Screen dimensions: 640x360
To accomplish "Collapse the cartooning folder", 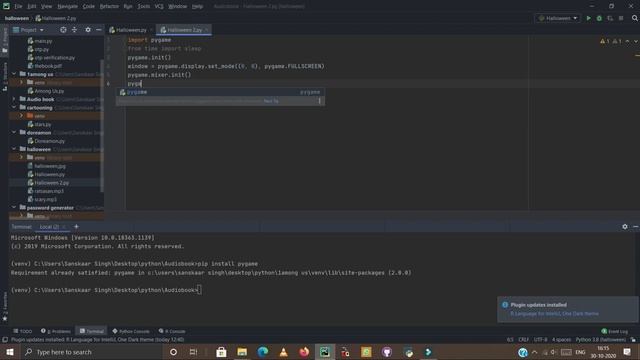I will (14, 107).
